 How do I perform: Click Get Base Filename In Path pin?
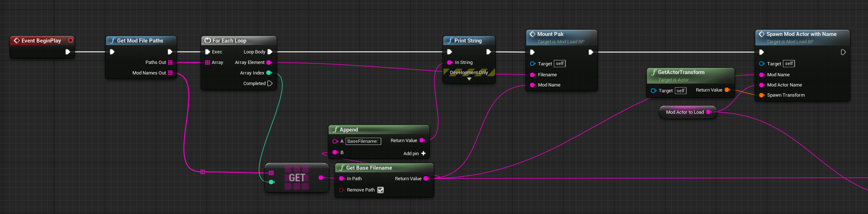(342, 179)
